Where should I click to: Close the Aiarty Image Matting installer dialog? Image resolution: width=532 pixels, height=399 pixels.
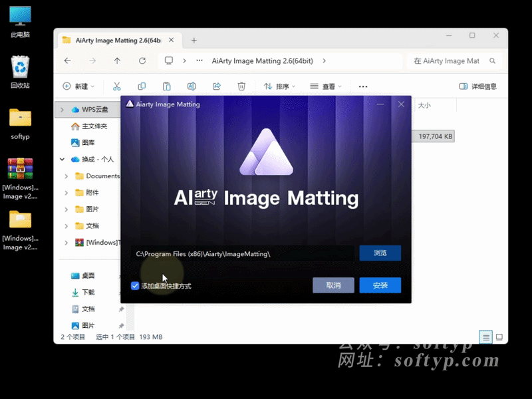tap(401, 104)
